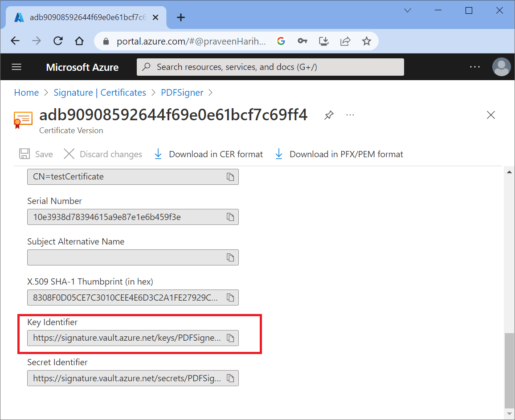
Task: Click Discard changes in the toolbar
Action: coord(103,154)
